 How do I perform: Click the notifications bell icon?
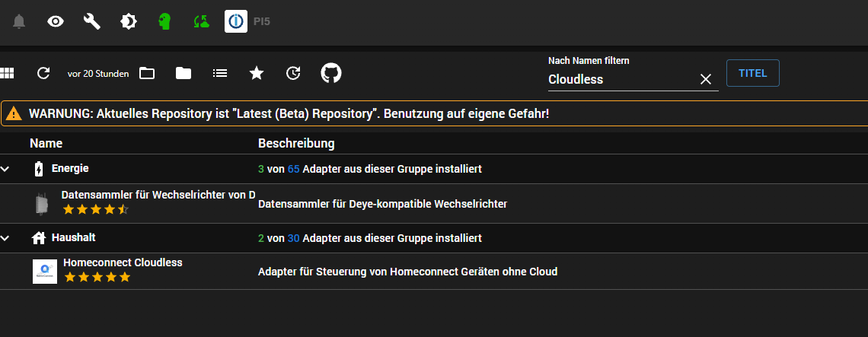click(x=19, y=22)
